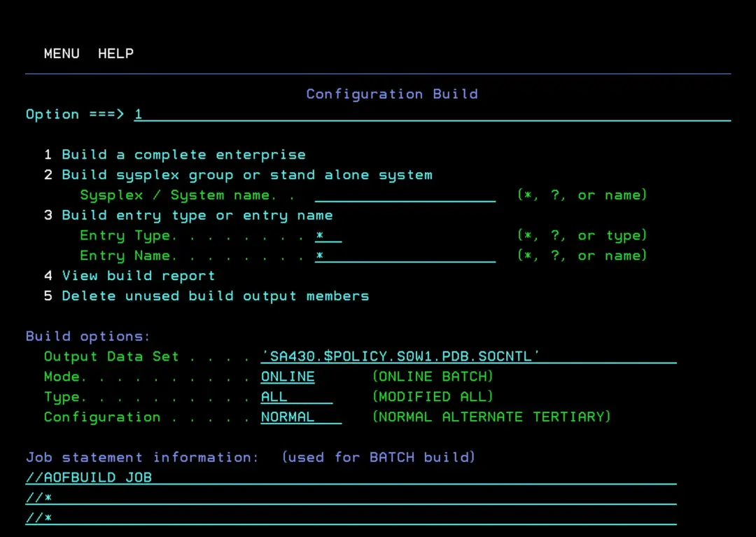Click the Sysplex / System name label

tap(175, 195)
